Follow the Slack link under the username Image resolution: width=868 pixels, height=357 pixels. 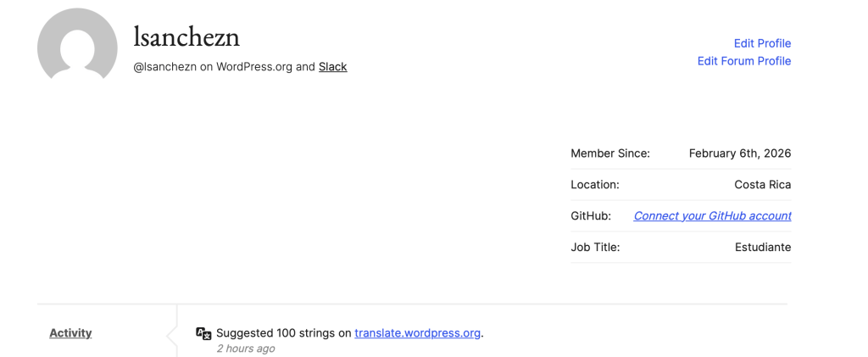(x=332, y=67)
